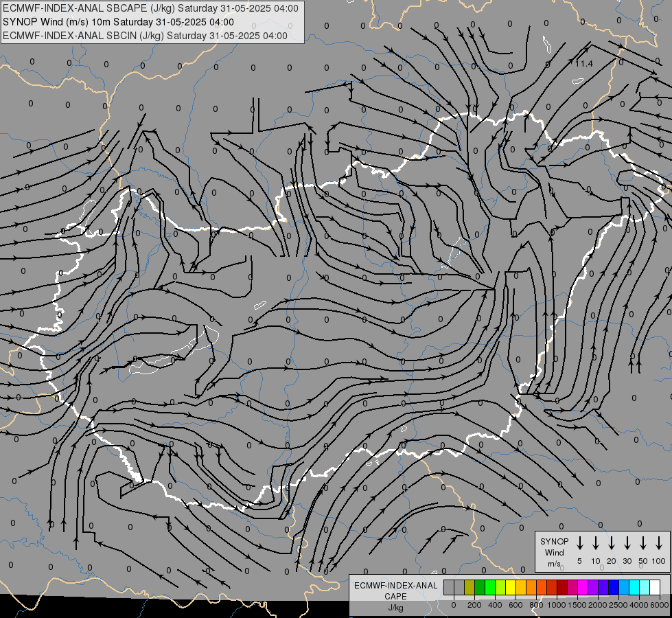672x618 pixels.
Task: Click the J/kg unit under CAPE
Action: click(x=395, y=608)
